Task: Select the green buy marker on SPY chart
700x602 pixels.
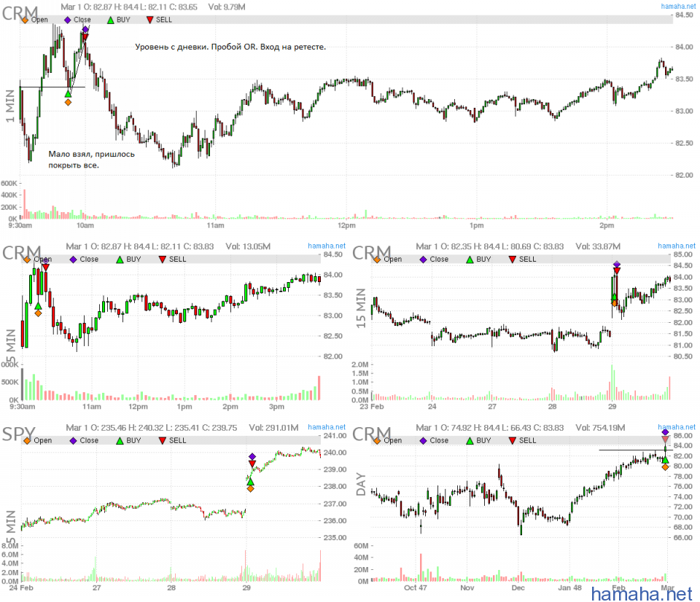Action: 250,482
